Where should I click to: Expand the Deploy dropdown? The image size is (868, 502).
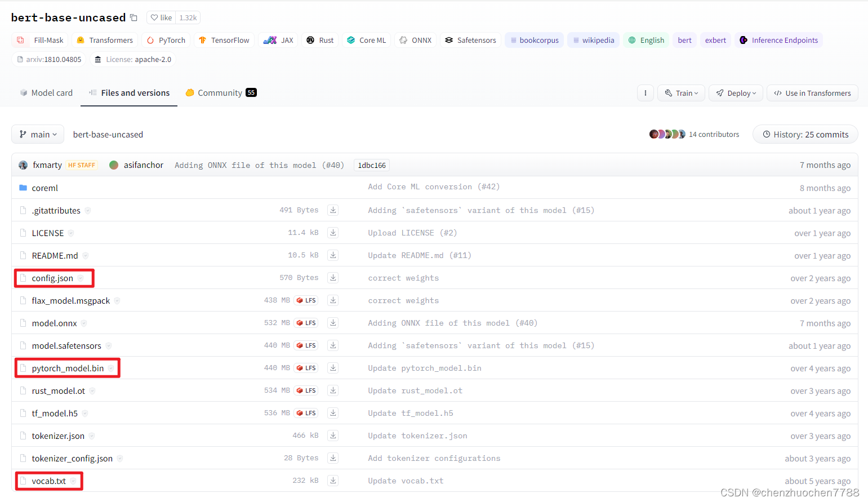(x=736, y=92)
